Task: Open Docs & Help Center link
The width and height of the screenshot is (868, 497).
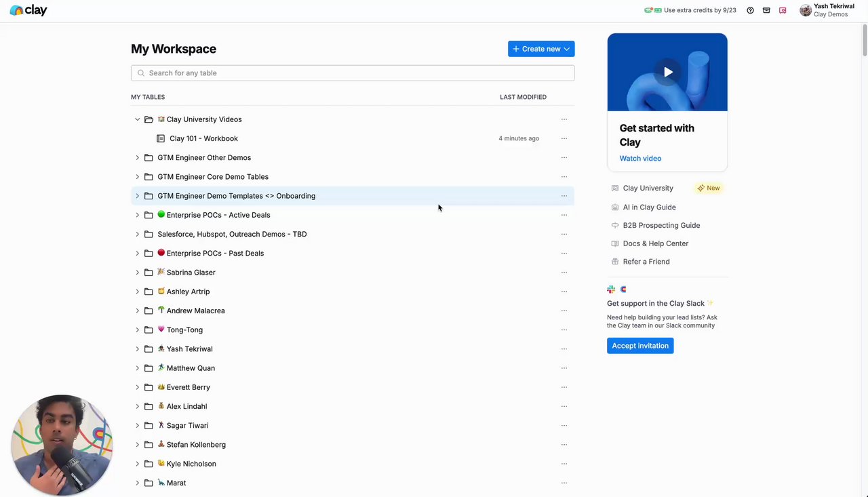Action: pos(656,243)
